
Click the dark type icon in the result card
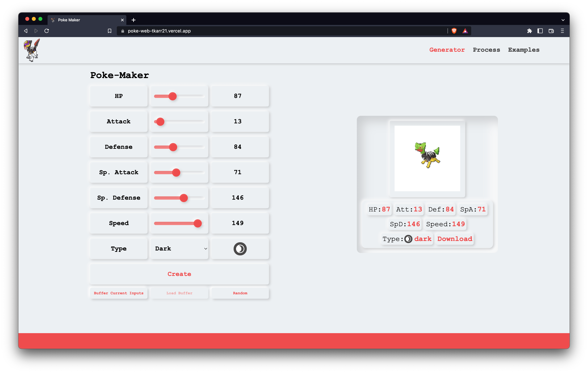pos(408,239)
